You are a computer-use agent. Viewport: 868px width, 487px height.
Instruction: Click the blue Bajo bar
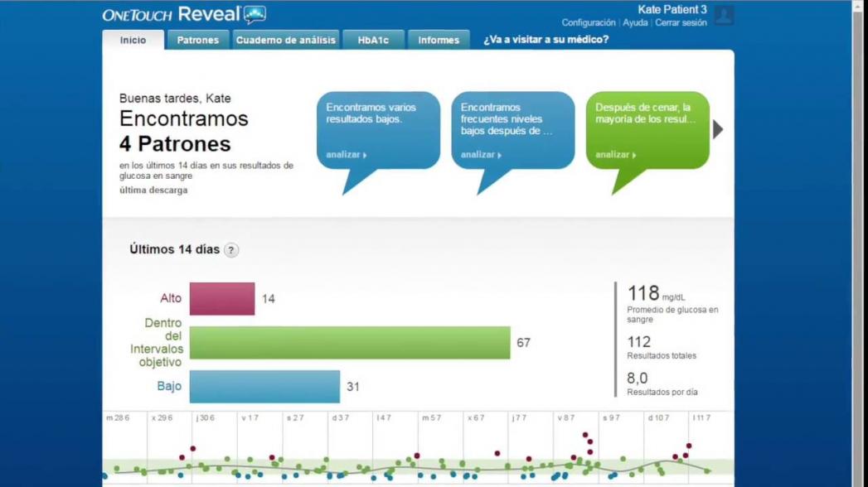pos(264,387)
